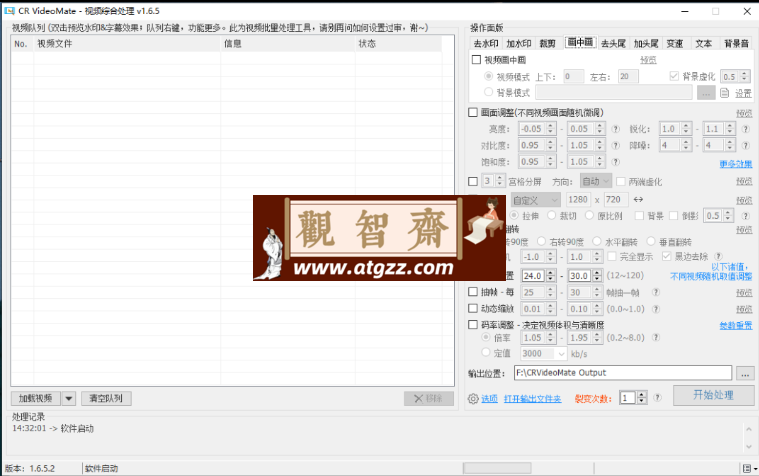Click the gear icon beside 选项
The image size is (759, 476).
click(x=473, y=399)
